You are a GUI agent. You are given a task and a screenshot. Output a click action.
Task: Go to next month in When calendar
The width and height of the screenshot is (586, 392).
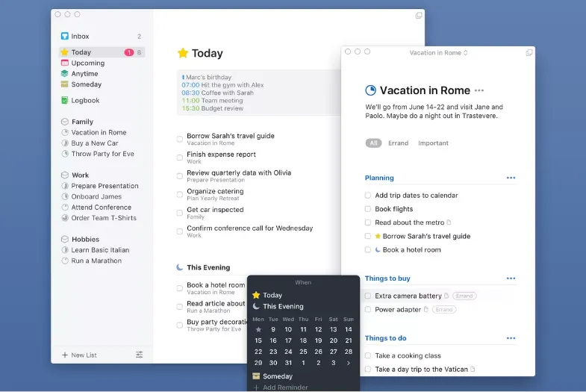point(349,363)
